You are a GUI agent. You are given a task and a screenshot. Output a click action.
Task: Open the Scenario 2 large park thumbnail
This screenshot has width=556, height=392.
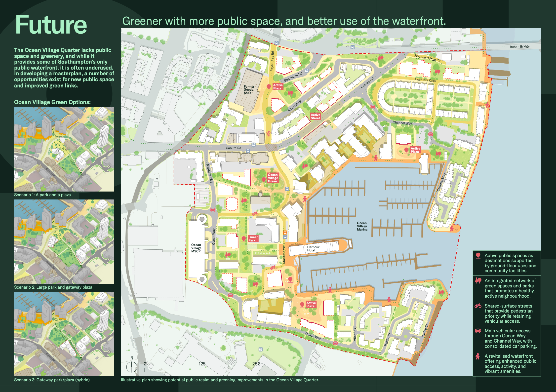tap(64, 242)
